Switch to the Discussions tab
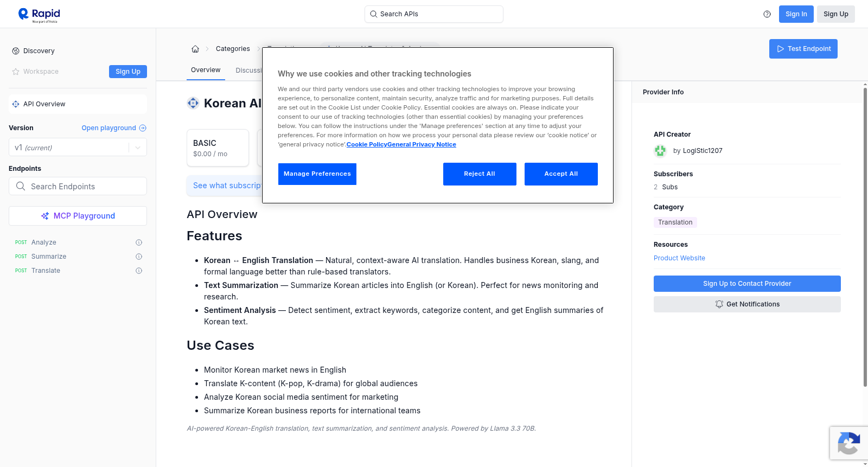The width and height of the screenshot is (868, 467). [249, 71]
